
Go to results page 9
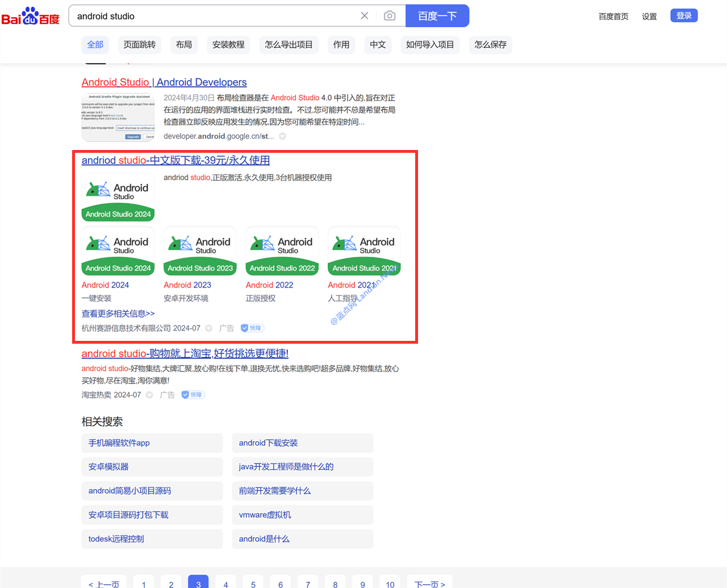pyautogui.click(x=362, y=582)
